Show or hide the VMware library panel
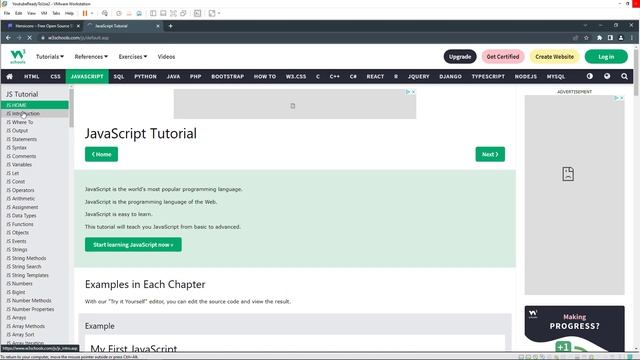 click(153, 13)
